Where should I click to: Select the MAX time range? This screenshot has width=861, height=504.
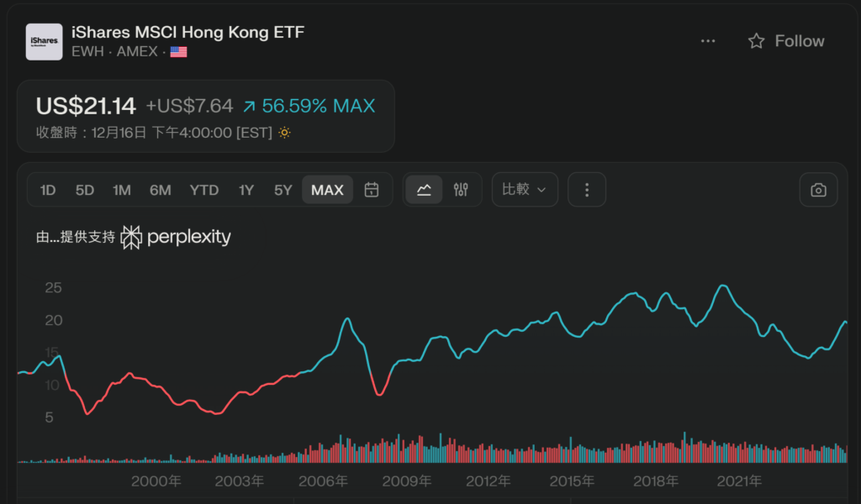[x=327, y=190]
